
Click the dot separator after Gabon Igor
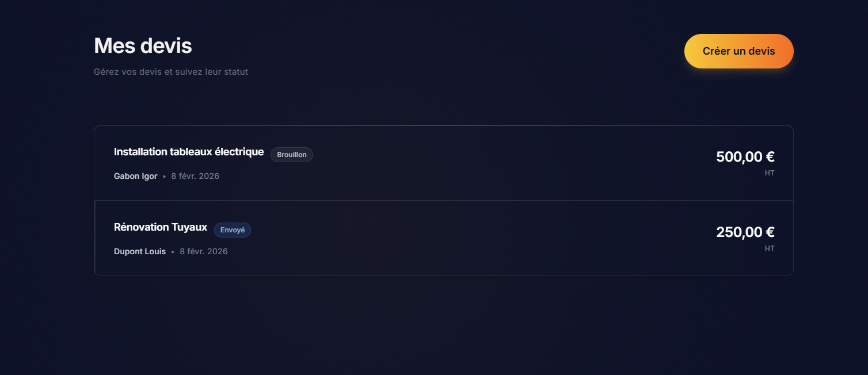pos(165,177)
